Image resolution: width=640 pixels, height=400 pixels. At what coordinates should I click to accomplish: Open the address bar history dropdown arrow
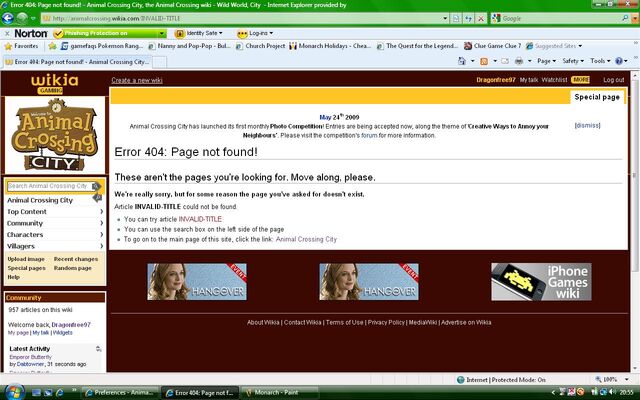(445, 18)
